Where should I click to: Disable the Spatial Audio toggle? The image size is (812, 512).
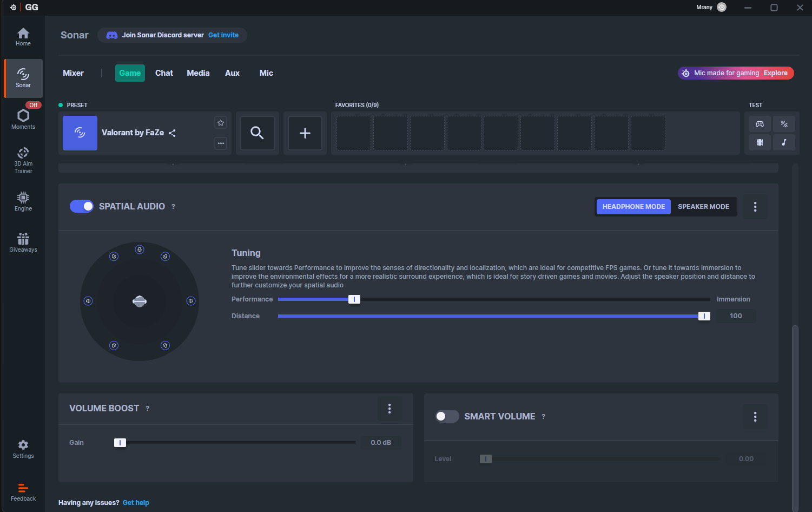[x=82, y=206]
